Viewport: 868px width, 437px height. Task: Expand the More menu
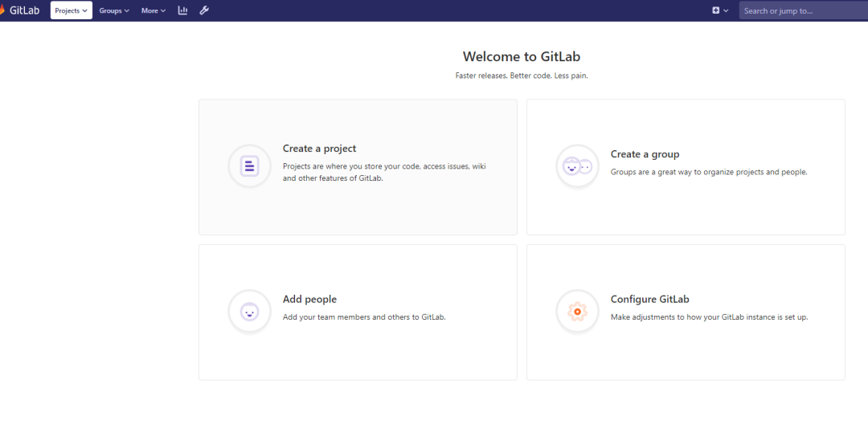point(154,10)
